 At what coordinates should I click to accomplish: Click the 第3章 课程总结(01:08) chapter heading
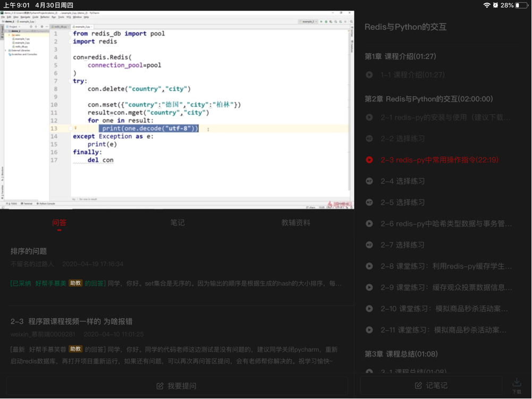click(401, 354)
